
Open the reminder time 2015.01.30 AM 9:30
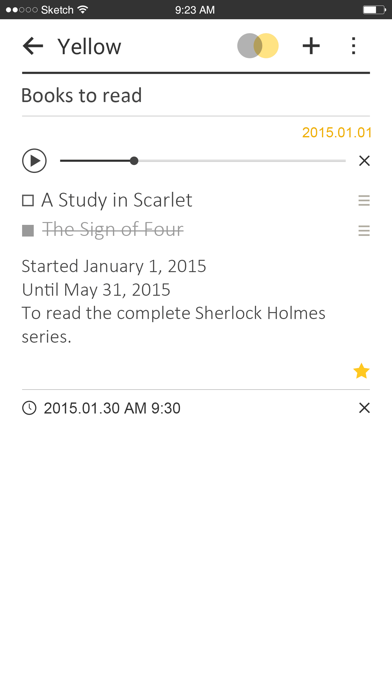112,408
